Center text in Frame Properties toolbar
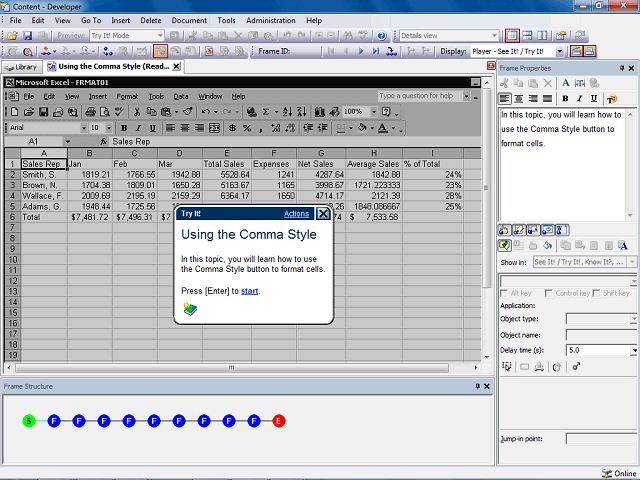The height and width of the screenshot is (480, 640). tap(519, 98)
